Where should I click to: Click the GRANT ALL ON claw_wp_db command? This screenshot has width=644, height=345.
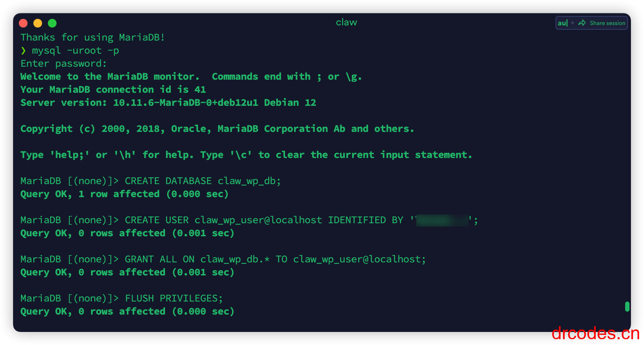pos(276,259)
